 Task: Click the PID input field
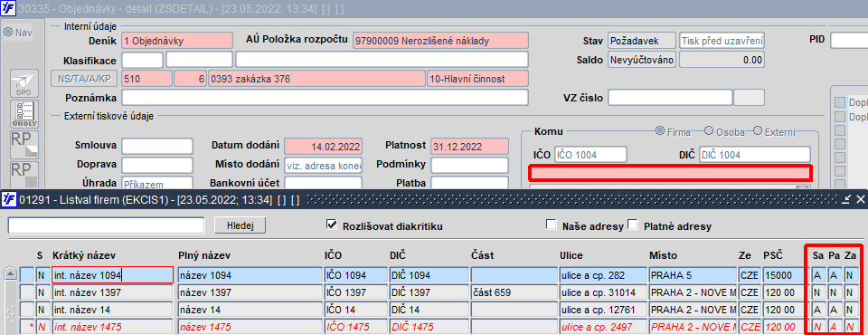[849, 41]
